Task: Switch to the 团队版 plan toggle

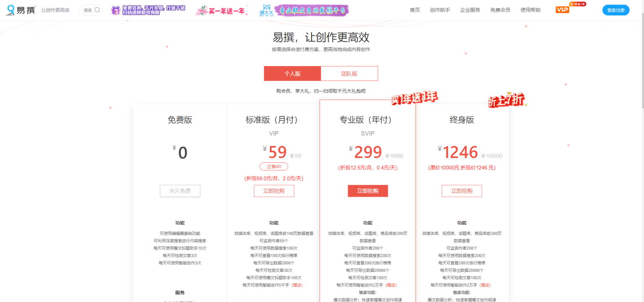Action: (349, 73)
